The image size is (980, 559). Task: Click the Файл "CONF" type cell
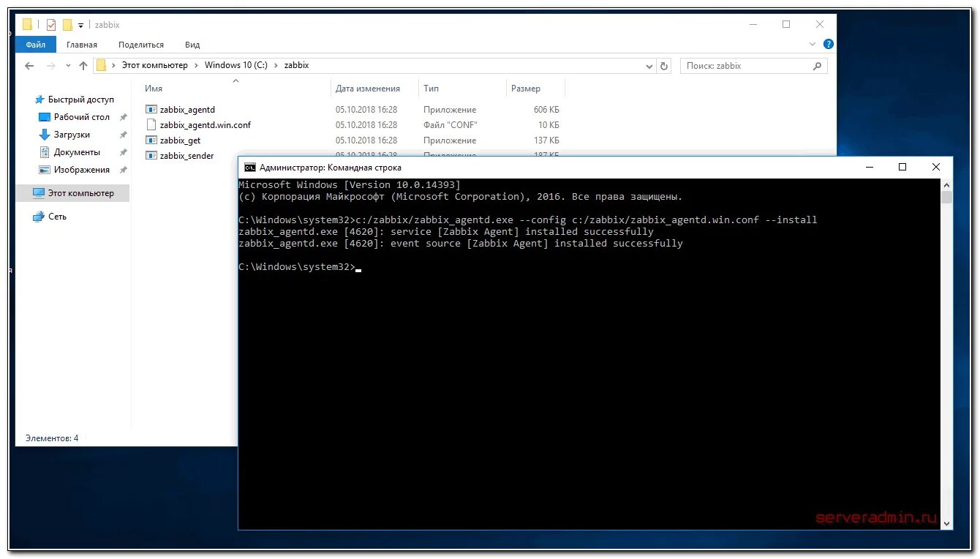[450, 125]
